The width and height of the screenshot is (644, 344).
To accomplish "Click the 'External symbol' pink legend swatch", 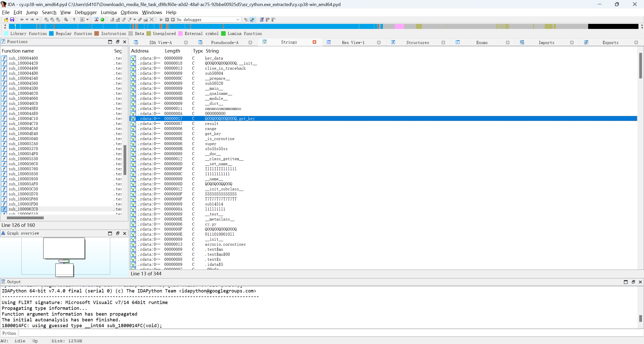I will 180,33.
